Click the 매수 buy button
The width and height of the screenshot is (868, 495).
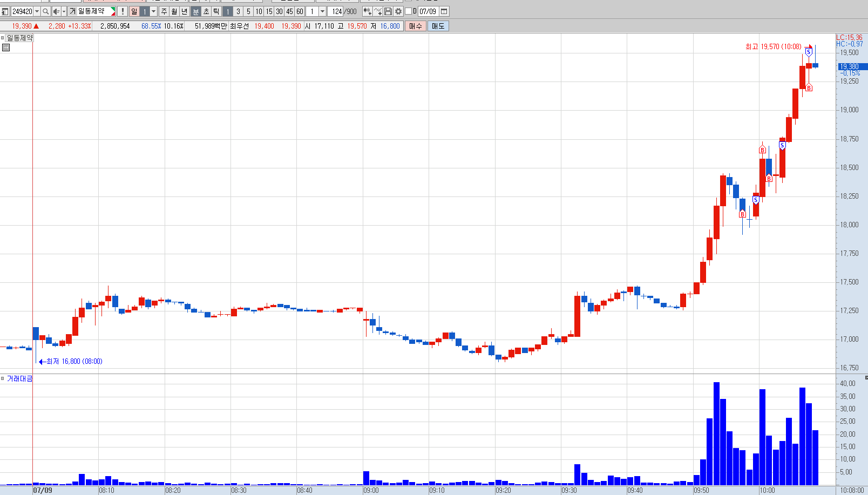[x=416, y=26]
